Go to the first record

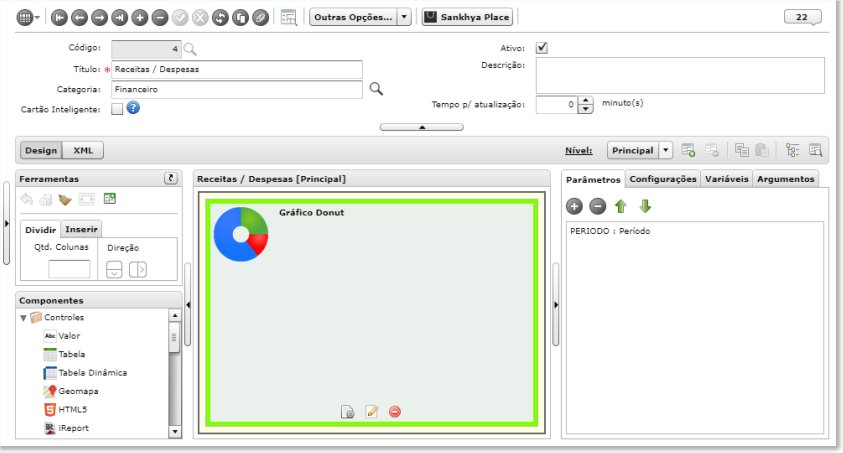coord(59,18)
